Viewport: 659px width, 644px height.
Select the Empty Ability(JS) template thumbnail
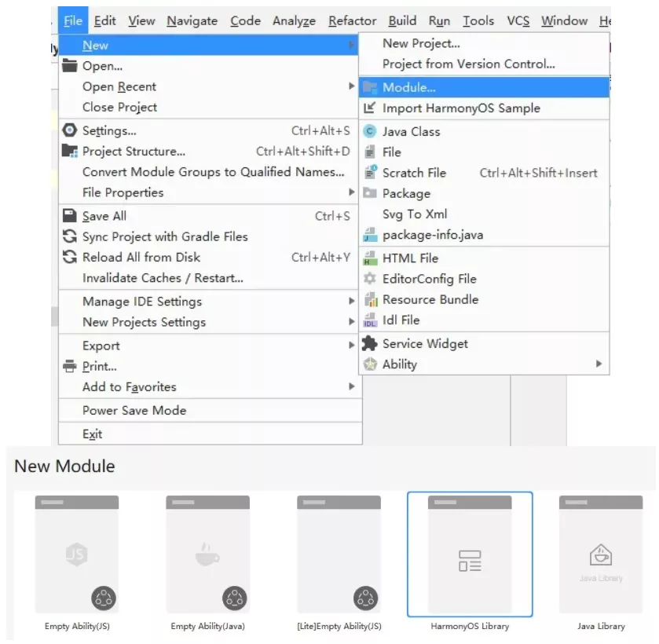coord(77,554)
